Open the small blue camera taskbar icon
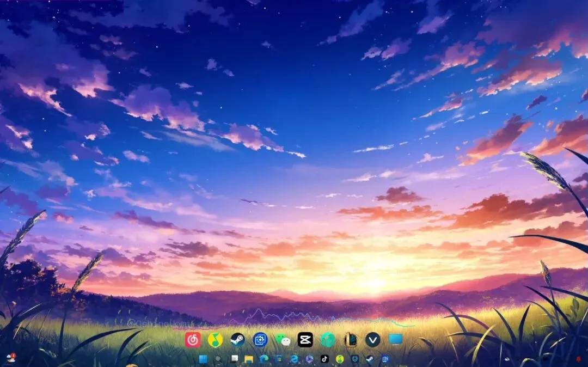Screen dimensions: 588x367 (x=385, y=359)
